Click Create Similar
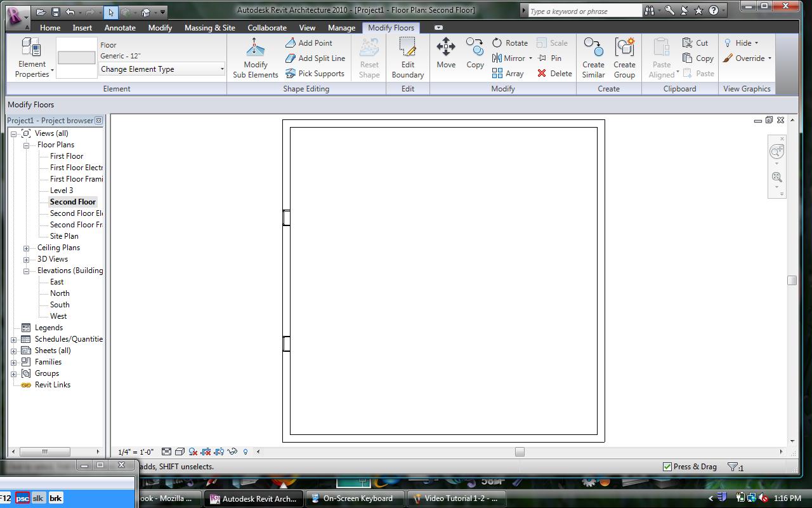Screen dimensions: 812x508 click(x=593, y=58)
